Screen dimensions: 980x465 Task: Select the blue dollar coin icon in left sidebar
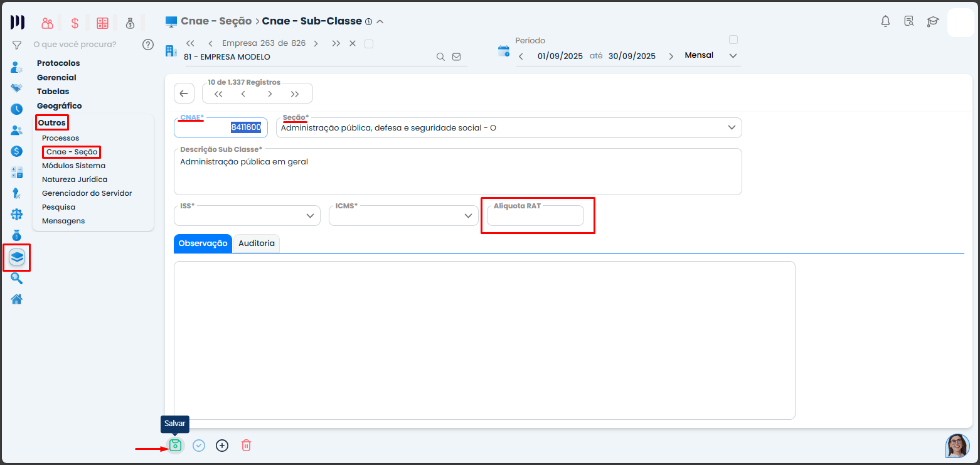(x=17, y=151)
